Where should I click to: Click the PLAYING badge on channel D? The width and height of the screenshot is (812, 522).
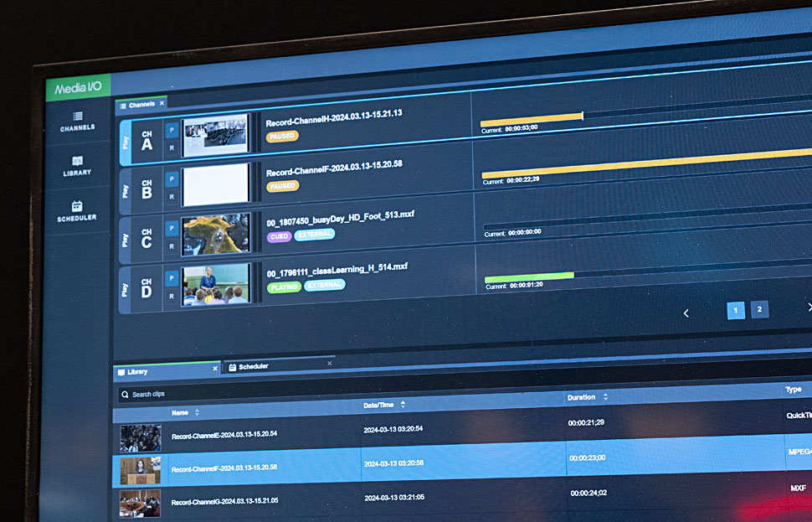pyautogui.click(x=284, y=287)
